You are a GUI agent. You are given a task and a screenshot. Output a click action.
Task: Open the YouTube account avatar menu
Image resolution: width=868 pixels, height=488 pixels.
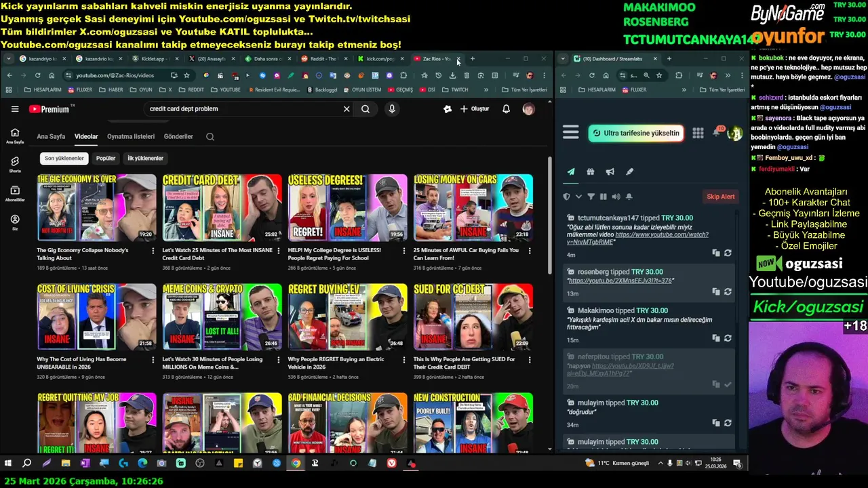(528, 108)
